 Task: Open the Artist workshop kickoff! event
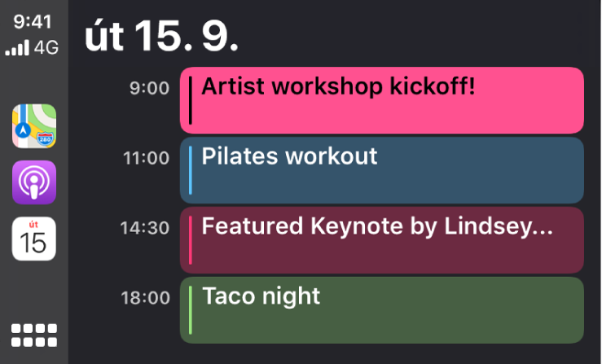pyautogui.click(x=382, y=100)
